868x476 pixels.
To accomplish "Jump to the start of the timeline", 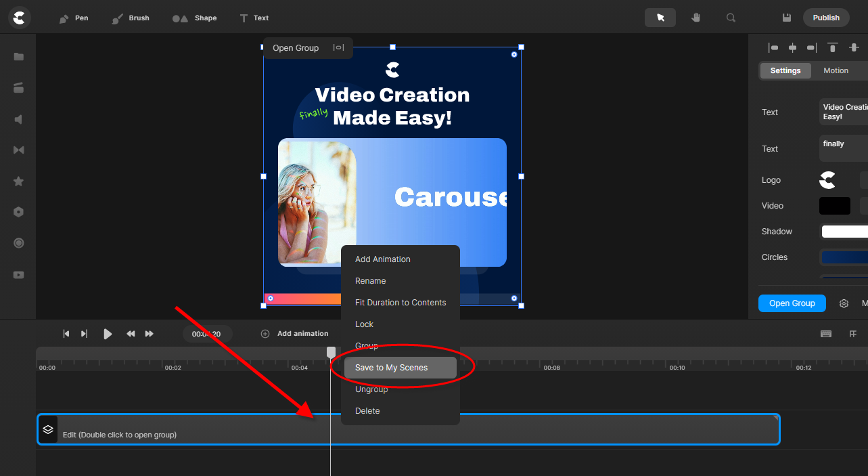I will click(x=66, y=334).
